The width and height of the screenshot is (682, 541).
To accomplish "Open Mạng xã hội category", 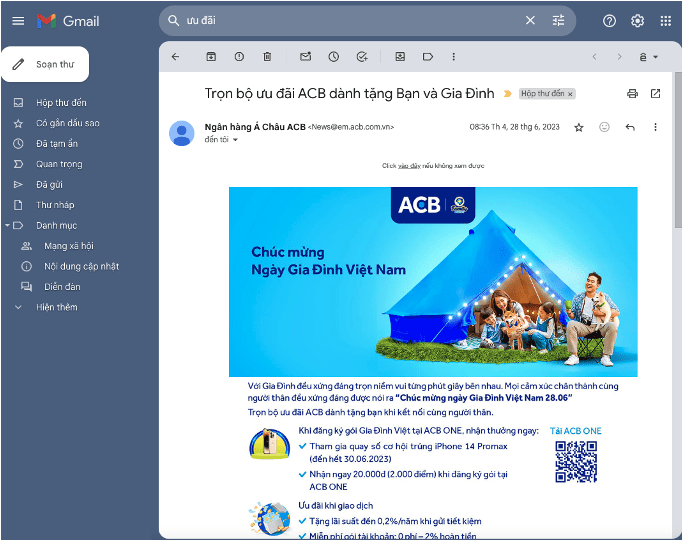I will pos(69,246).
